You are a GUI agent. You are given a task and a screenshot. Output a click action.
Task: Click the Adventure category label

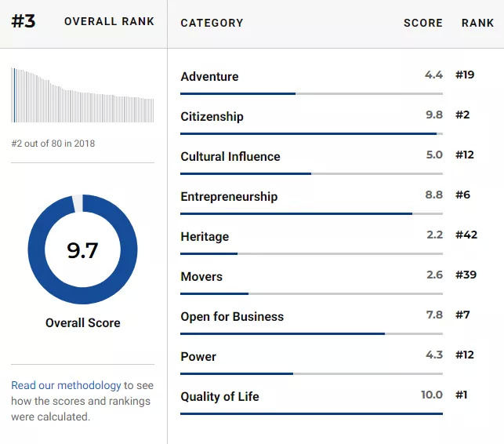[209, 76]
